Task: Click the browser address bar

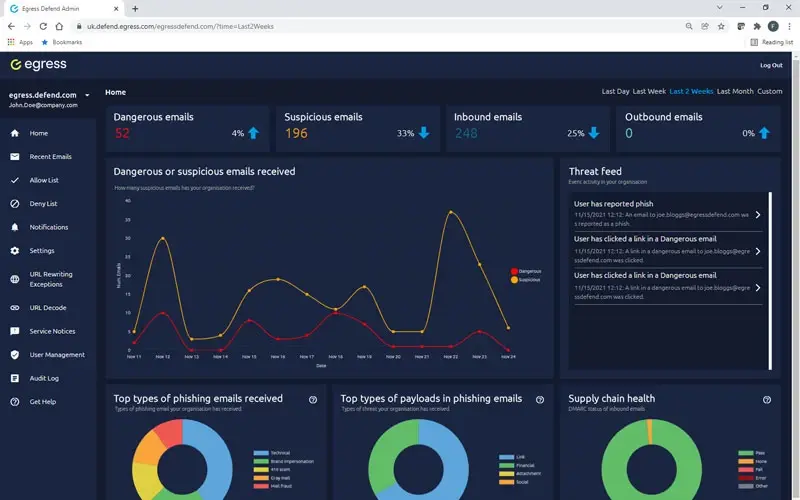Action: pyautogui.click(x=380, y=26)
